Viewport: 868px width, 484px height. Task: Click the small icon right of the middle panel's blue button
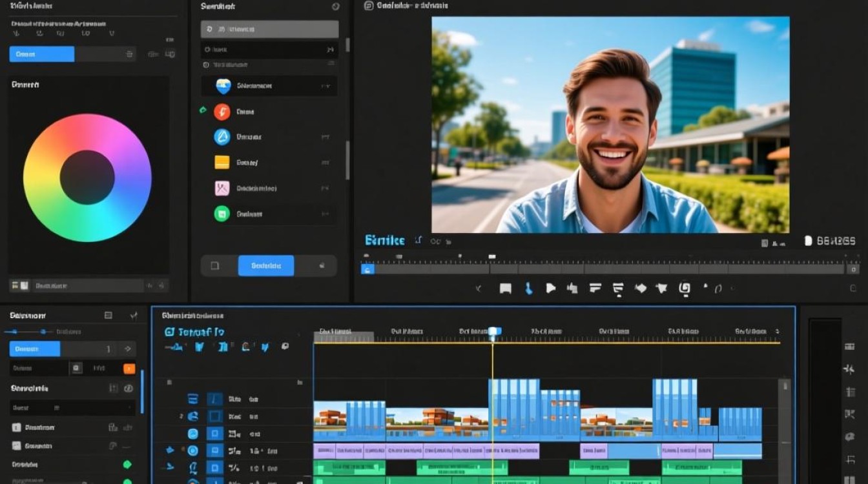pyautogui.click(x=321, y=265)
